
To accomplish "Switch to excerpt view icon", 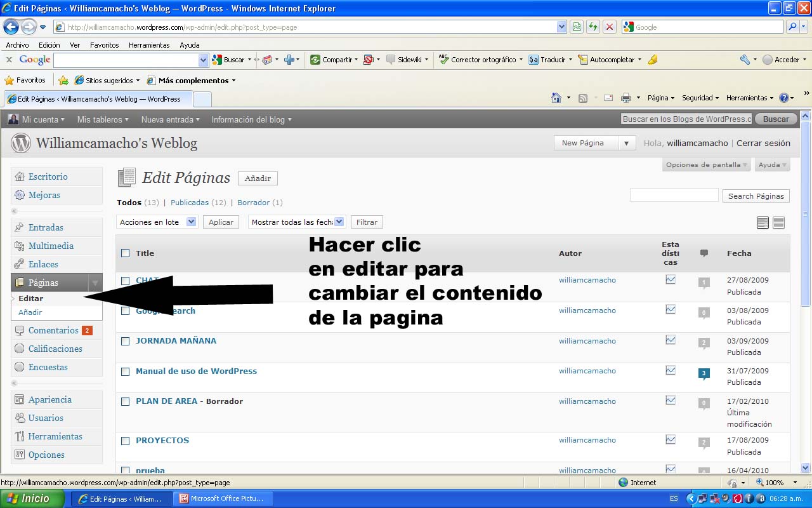I will (778, 222).
